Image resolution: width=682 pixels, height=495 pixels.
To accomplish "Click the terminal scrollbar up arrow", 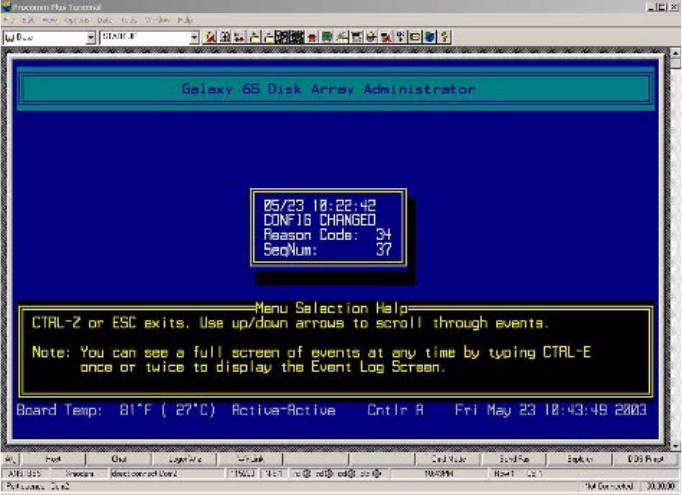I will (x=675, y=53).
